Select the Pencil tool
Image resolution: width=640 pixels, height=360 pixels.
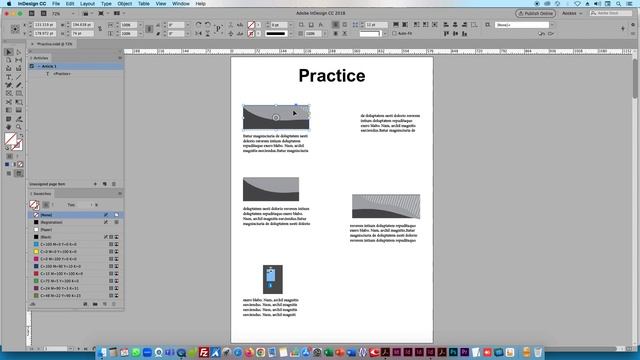coord(19,85)
